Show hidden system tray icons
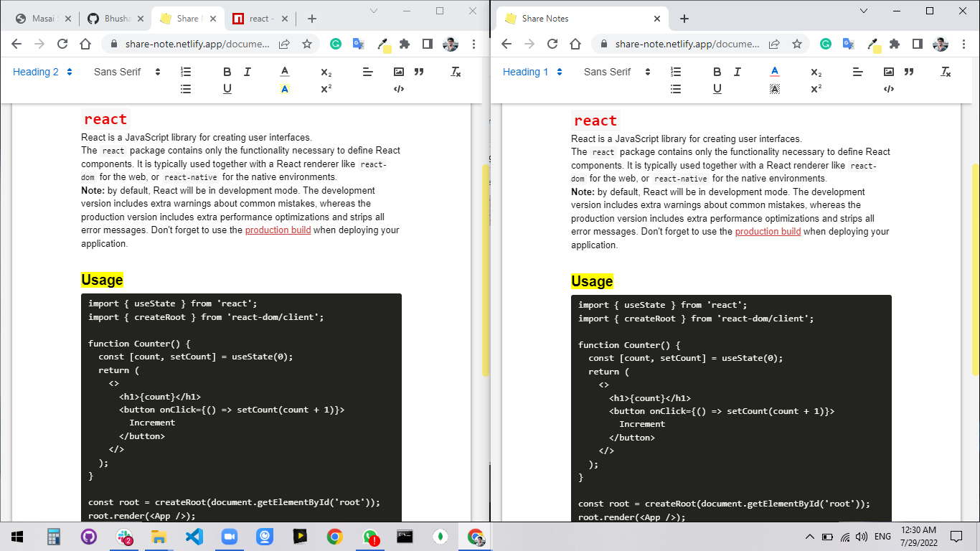Viewport: 980px width, 551px height. [810, 536]
